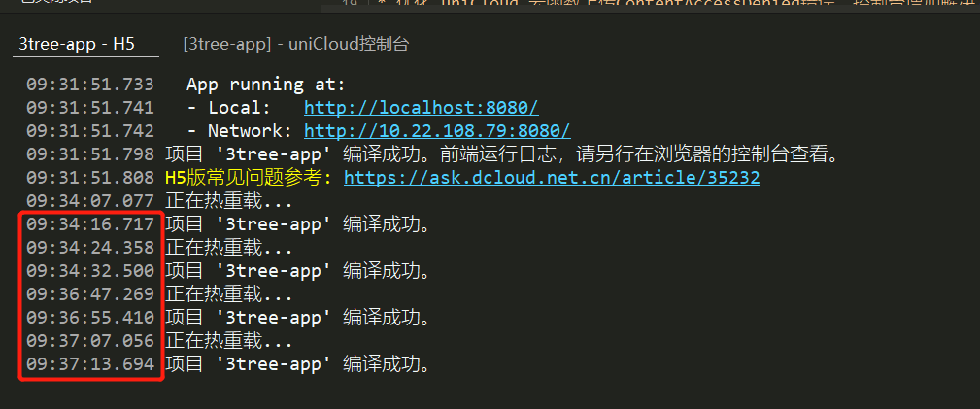Click the 09:31:51.741 timestamp

tap(90, 108)
